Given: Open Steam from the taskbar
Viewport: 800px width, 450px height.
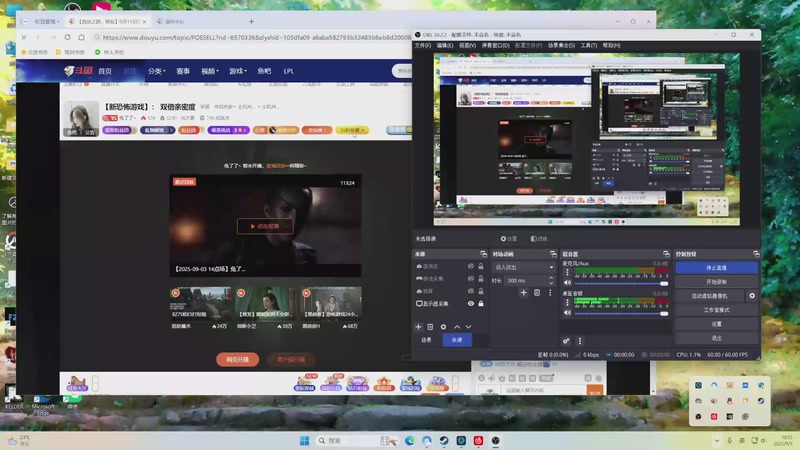Looking at the screenshot, I should (444, 440).
